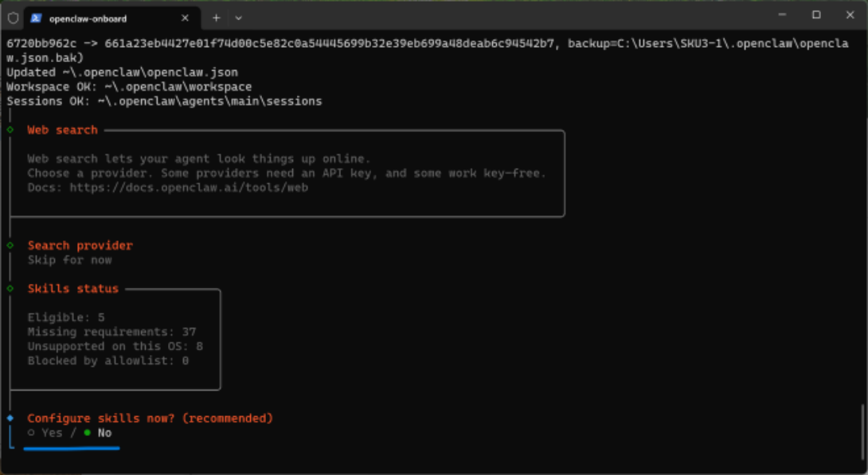Minimize the terminal window
Image resolution: width=868 pixels, height=475 pixels.
[780, 15]
